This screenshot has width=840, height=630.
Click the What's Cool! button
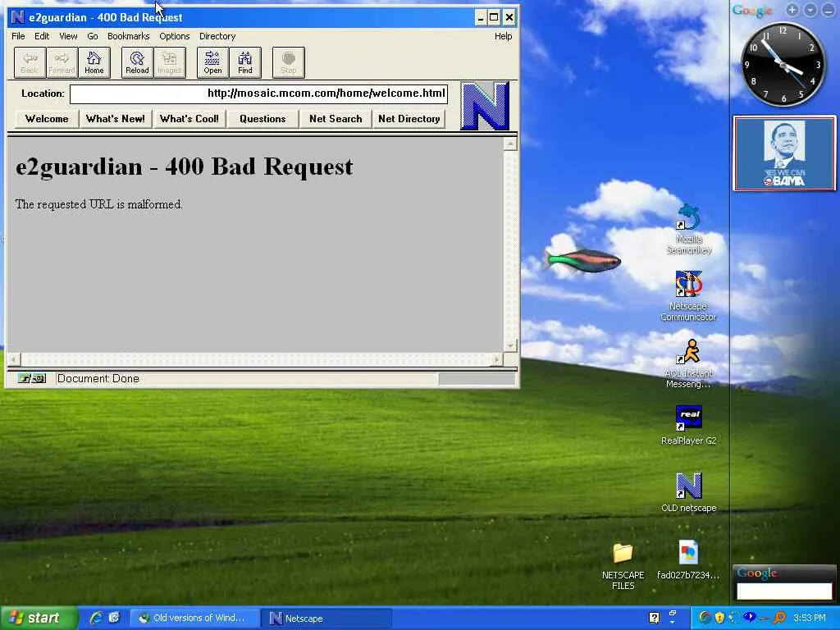(x=189, y=119)
